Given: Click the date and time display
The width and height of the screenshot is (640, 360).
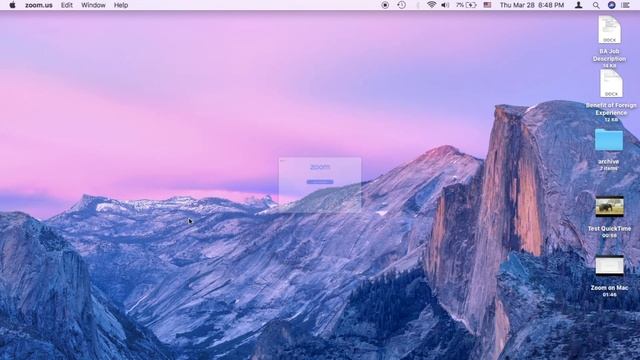Looking at the screenshot, I should [532, 5].
